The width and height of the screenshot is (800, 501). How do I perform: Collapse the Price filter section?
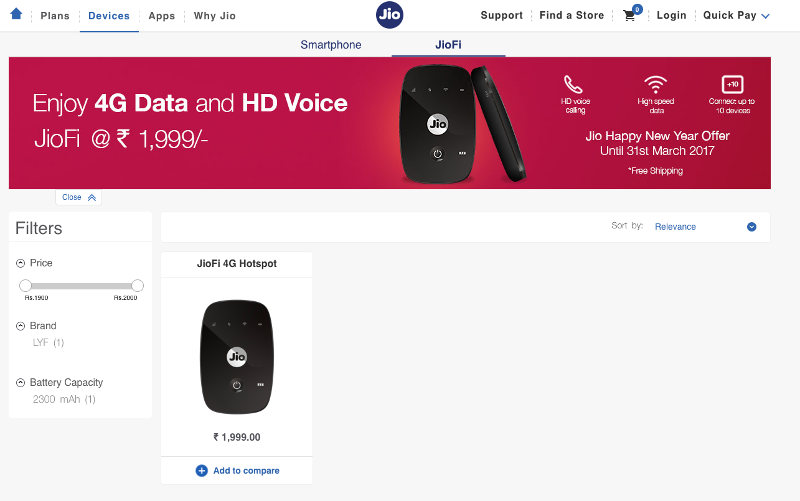[x=20, y=263]
